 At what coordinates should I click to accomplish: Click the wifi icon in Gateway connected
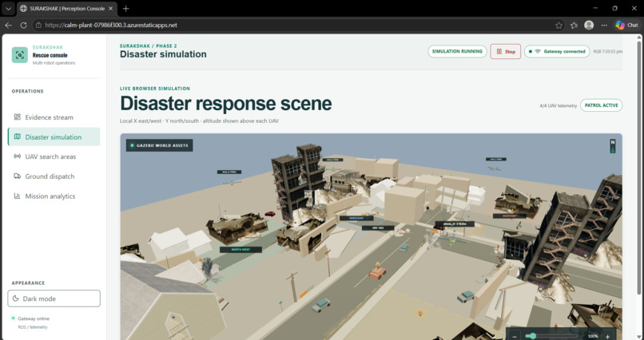[x=538, y=52]
